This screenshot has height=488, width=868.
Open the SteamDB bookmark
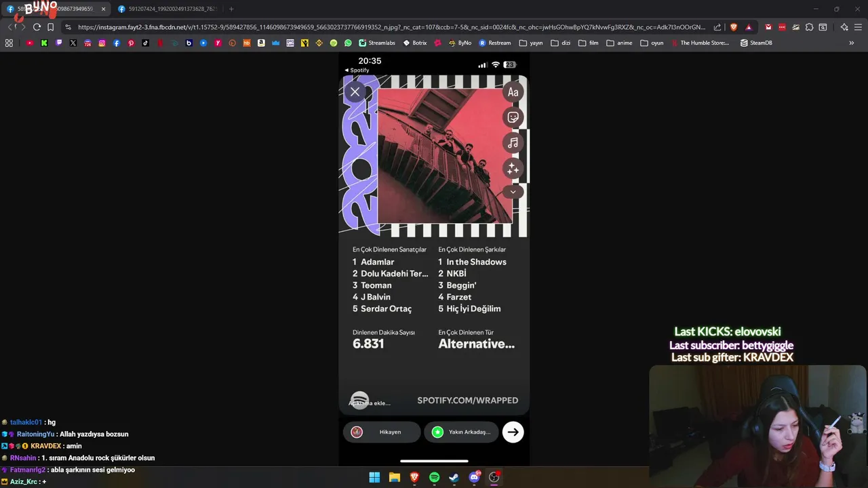tap(756, 43)
